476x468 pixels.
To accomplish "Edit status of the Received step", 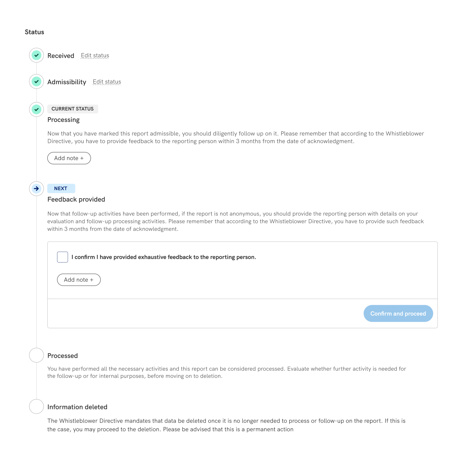I will coord(95,56).
